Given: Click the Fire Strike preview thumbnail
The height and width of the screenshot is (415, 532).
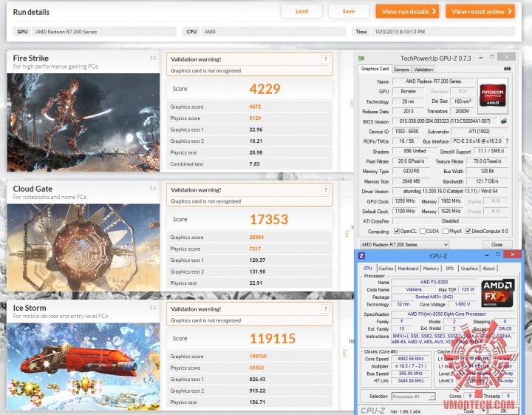Looking at the screenshot, I should [83, 122].
